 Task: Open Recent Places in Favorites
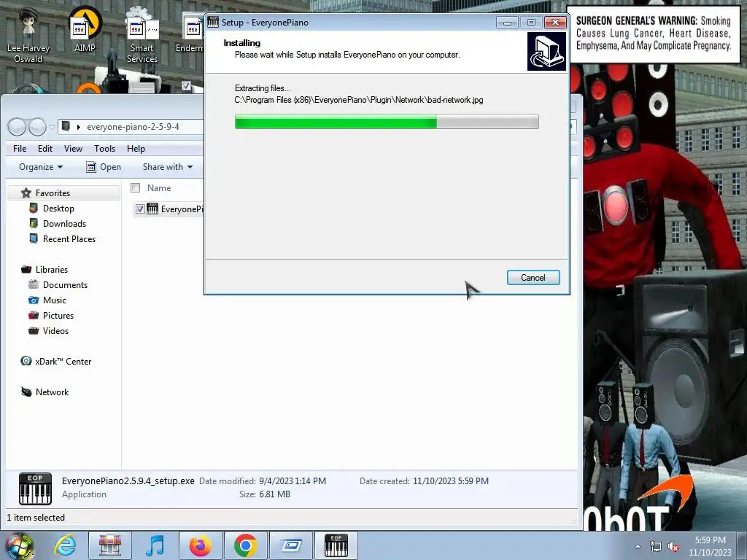(69, 239)
